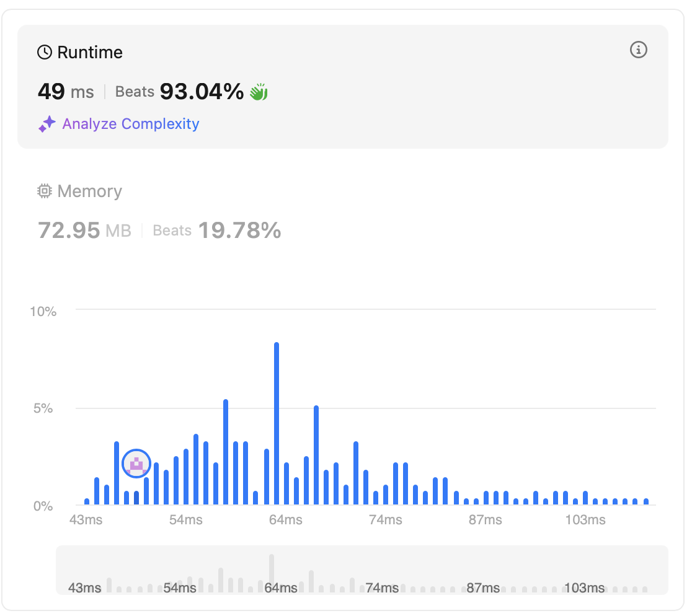
Task: Select the Runtime heading text
Action: 90,52
